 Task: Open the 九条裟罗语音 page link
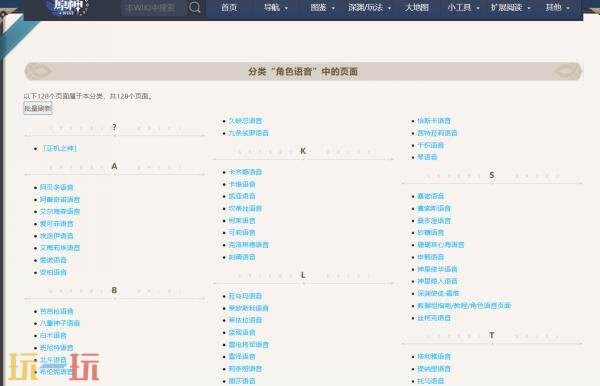[248, 133]
